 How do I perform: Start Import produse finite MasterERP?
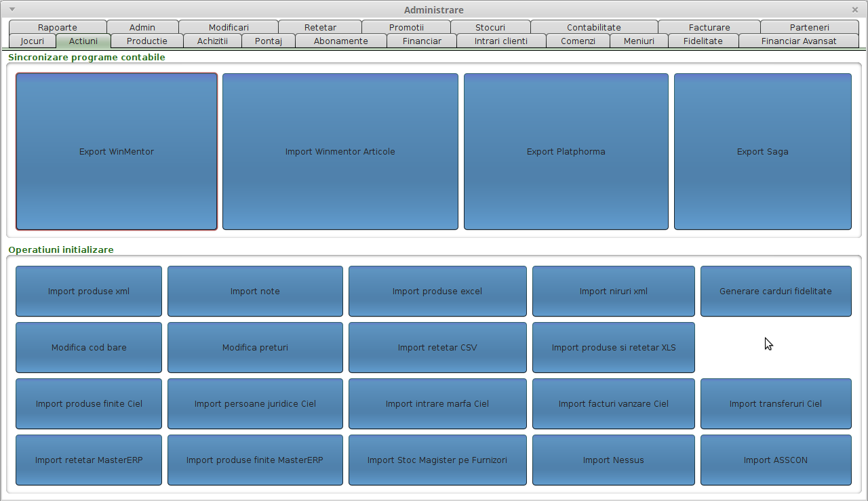tap(255, 460)
